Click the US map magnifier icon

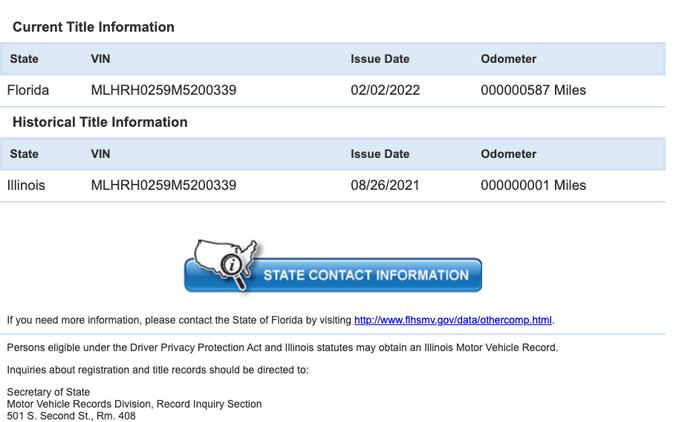tap(226, 263)
